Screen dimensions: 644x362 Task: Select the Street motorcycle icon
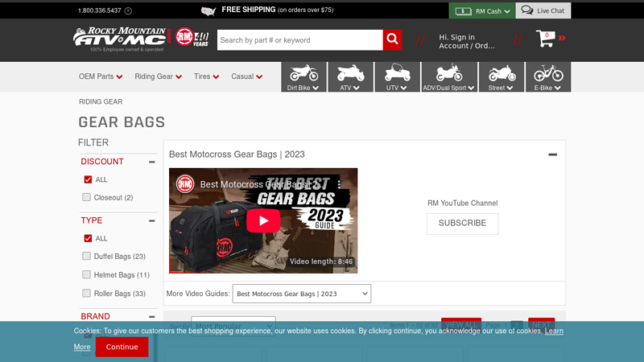[x=502, y=77]
